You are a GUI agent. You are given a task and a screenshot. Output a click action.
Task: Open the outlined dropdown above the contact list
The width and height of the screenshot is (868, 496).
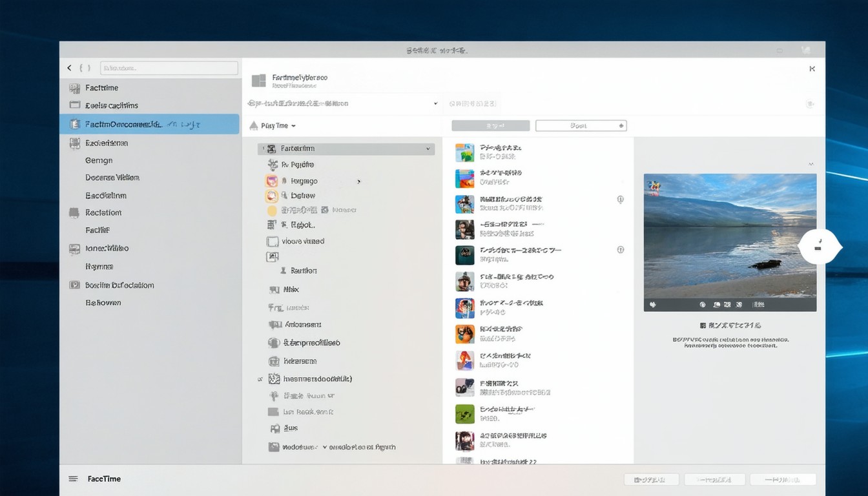[581, 126]
